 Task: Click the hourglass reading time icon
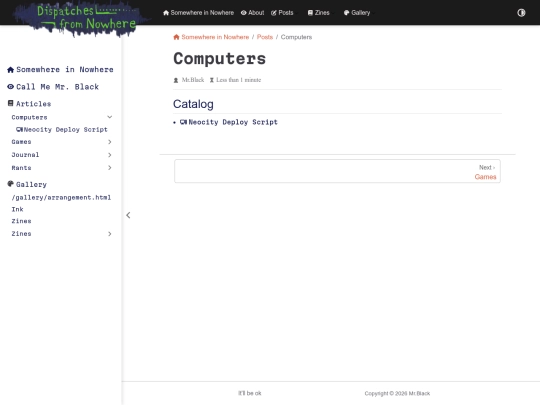[212, 80]
